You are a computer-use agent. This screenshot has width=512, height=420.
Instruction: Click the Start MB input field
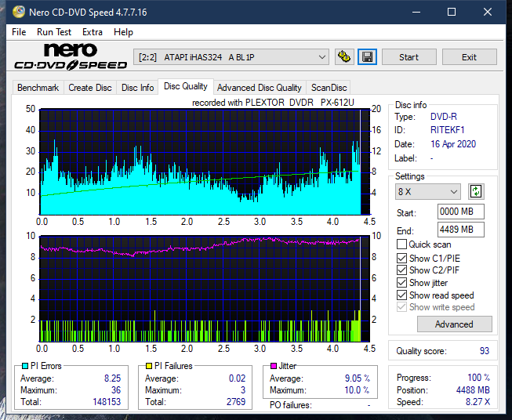(x=460, y=212)
